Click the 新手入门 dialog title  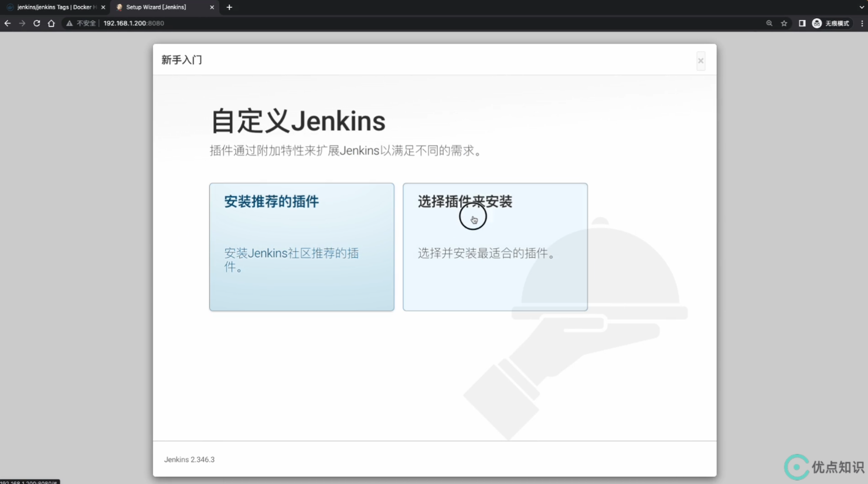(x=182, y=60)
